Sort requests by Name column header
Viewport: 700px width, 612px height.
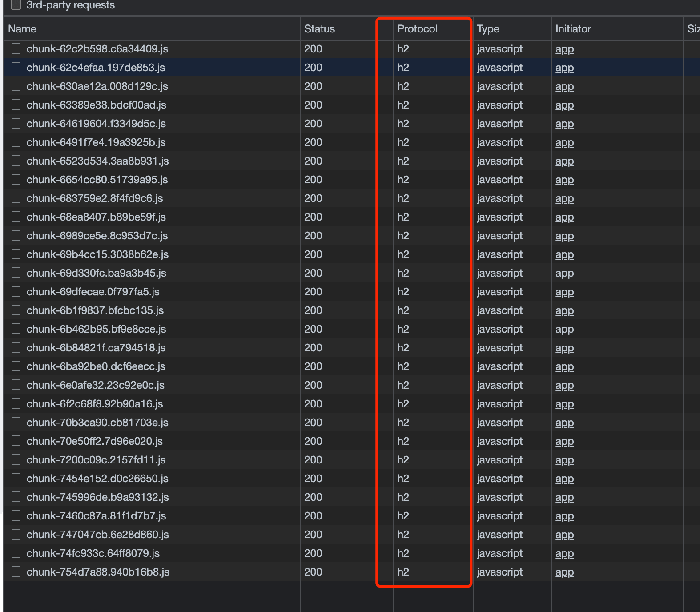point(22,29)
